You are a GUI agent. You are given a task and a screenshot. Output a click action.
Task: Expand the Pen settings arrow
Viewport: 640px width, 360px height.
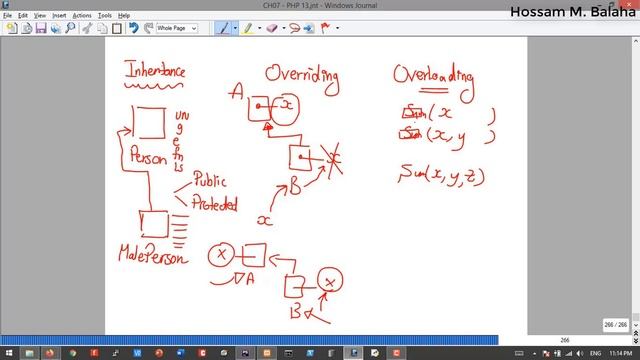[235, 28]
